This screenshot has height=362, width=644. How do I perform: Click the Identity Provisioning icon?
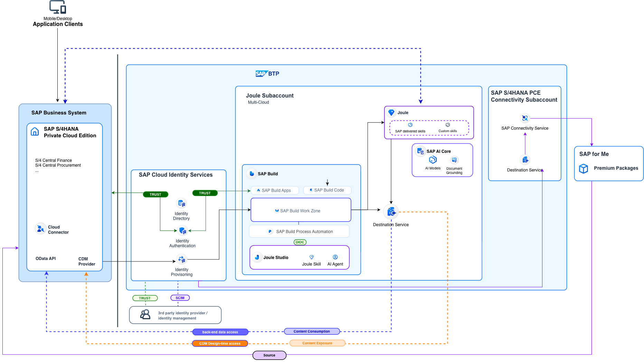point(181,259)
